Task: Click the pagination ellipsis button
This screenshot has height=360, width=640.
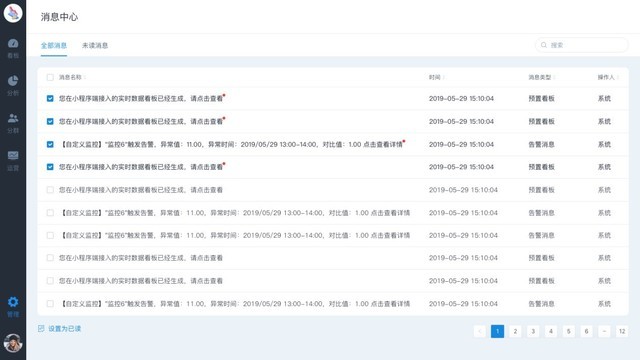Action: [604, 331]
